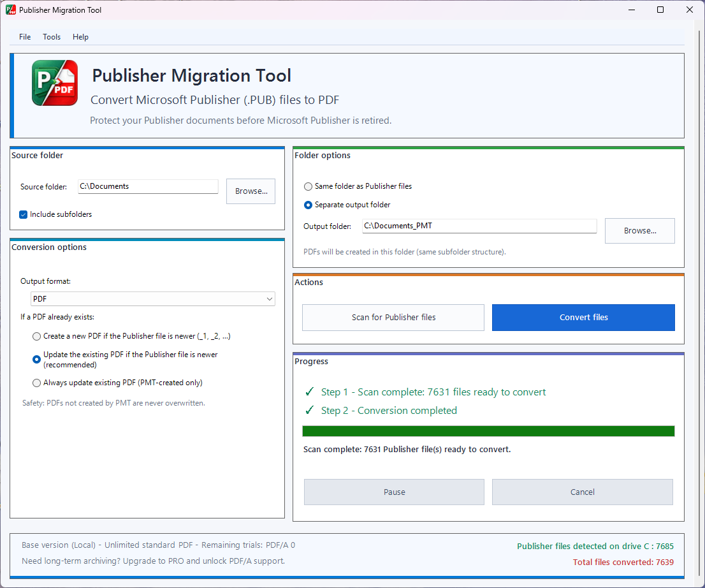
Task: Browse for the source folder
Action: 251,191
